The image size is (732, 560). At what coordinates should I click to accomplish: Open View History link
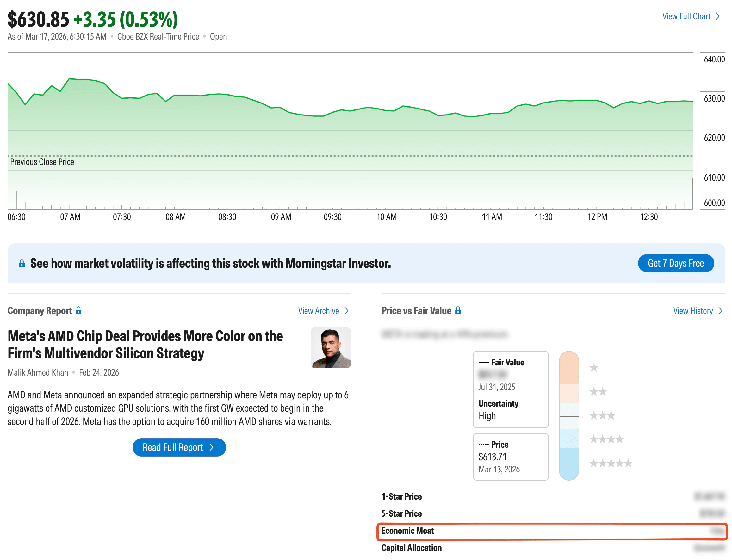(x=693, y=311)
